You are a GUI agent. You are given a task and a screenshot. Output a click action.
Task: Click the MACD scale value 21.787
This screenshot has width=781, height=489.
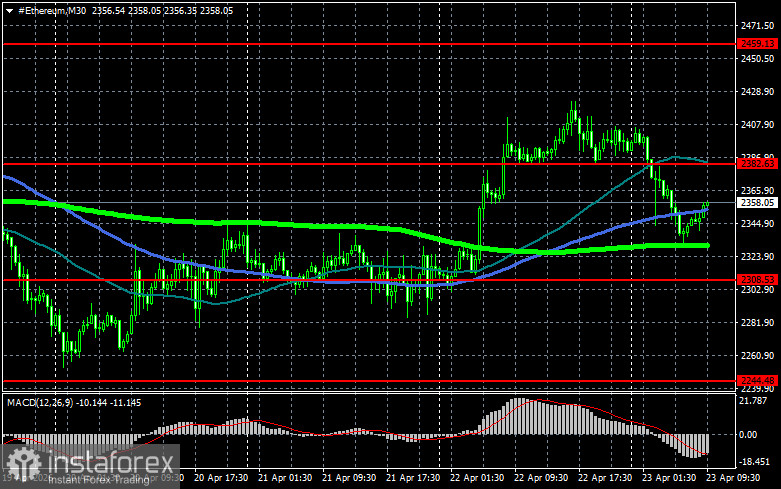[x=754, y=401]
